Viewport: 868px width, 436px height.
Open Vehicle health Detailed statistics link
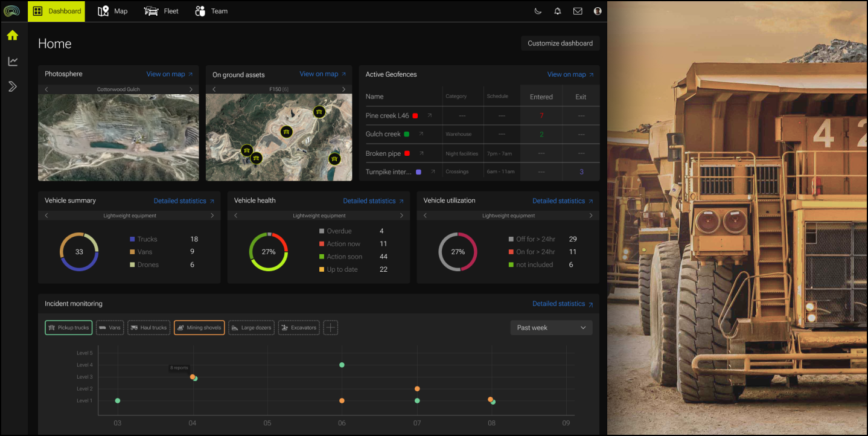[x=373, y=201]
